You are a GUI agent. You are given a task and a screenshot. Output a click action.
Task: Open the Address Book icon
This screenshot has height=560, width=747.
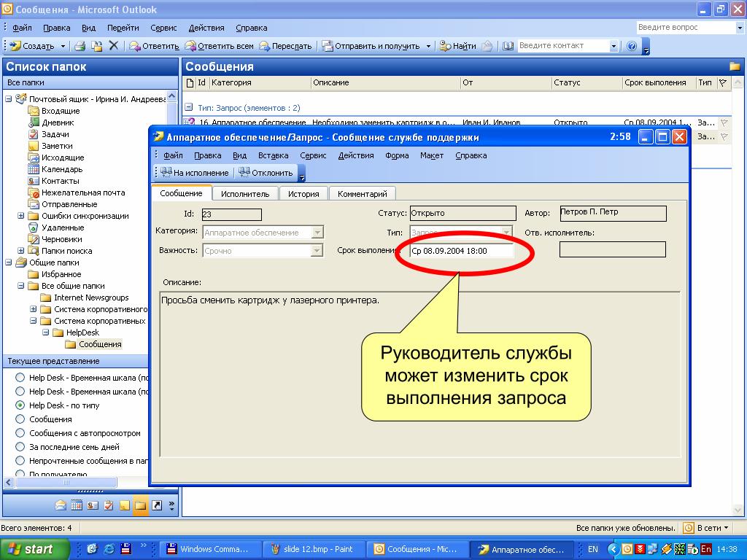click(x=508, y=46)
